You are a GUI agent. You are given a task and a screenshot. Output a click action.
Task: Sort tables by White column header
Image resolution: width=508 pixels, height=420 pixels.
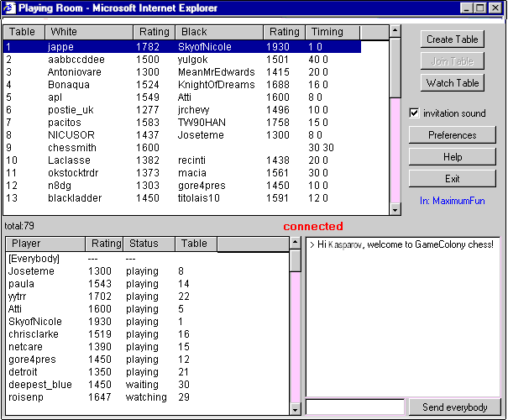(x=88, y=32)
